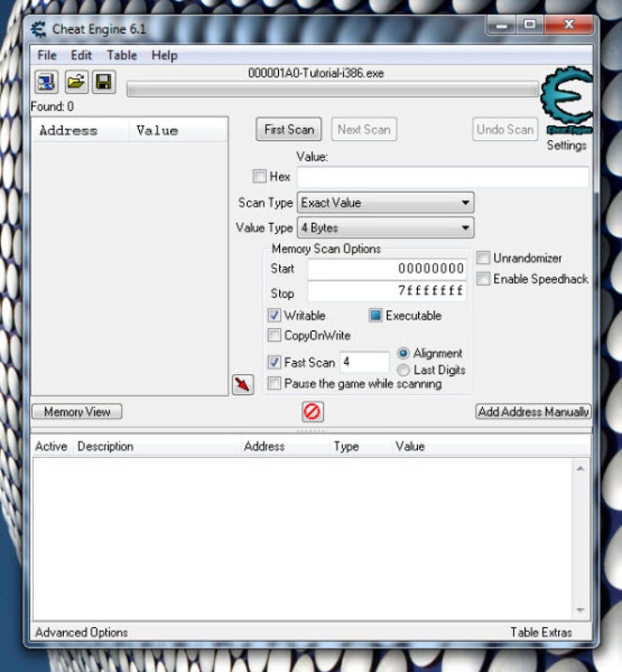Open the Memory View button
622x672 pixels.
click(77, 411)
